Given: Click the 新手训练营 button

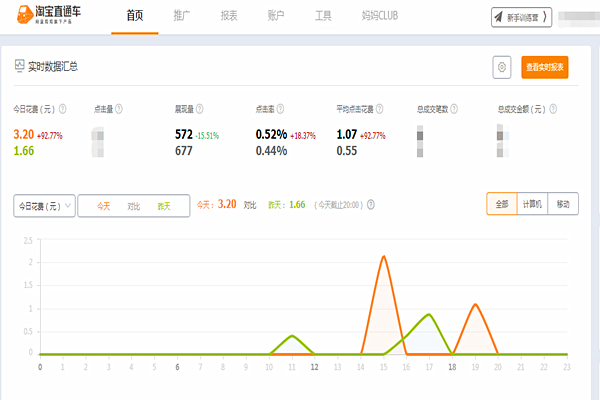Looking at the screenshot, I should tap(522, 17).
